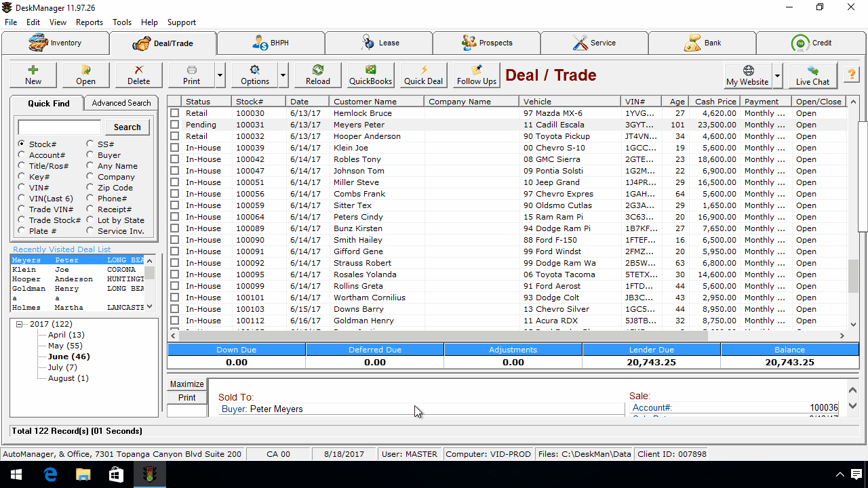The width and height of the screenshot is (868, 488).
Task: Click the vertical scrollbar thumb of deal grid
Action: point(853,275)
